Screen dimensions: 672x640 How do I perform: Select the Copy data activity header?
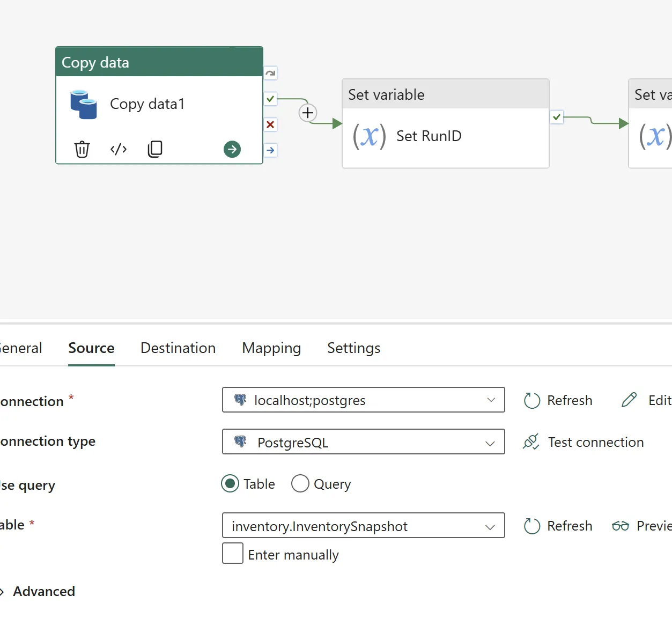click(159, 62)
